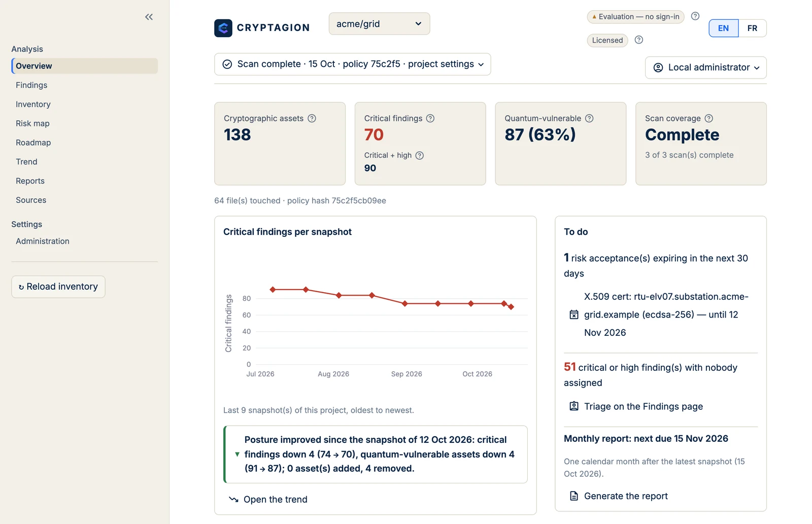Click the scan complete checkmark icon
Screen dimensions: 812x524
tap(227, 64)
